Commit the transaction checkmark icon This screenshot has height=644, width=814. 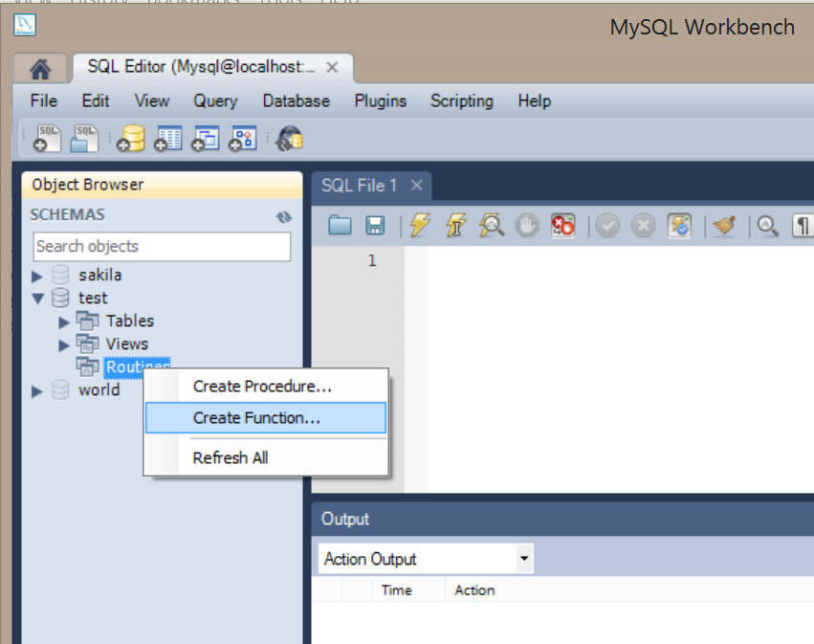coord(607,226)
